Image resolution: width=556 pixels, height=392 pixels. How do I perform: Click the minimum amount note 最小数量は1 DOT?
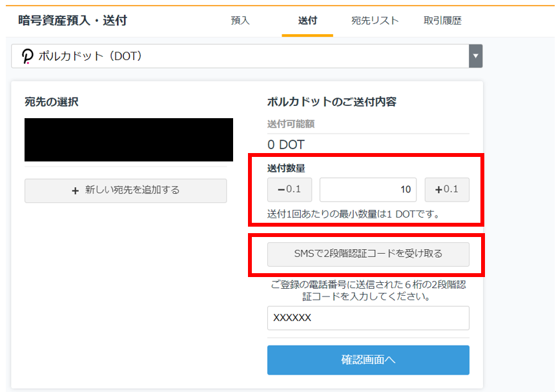pos(353,214)
